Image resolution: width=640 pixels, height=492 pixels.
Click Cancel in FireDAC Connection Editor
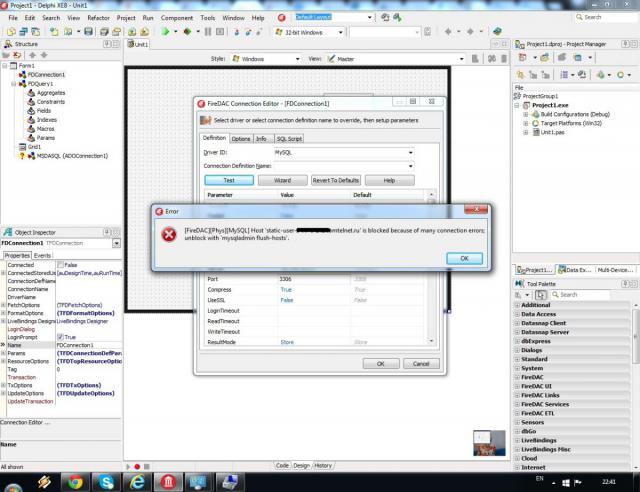click(x=421, y=363)
